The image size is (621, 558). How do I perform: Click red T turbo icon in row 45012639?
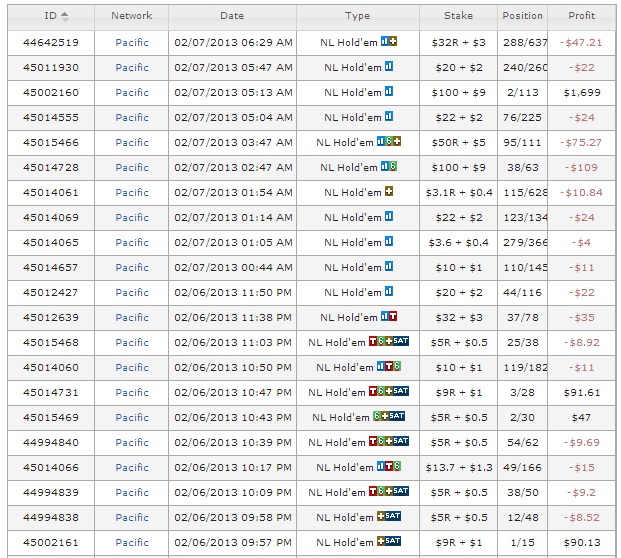coord(393,317)
